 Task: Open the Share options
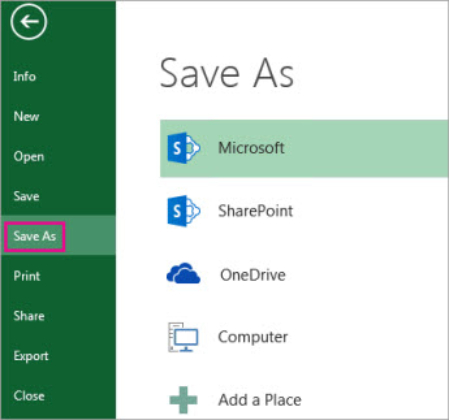(29, 316)
